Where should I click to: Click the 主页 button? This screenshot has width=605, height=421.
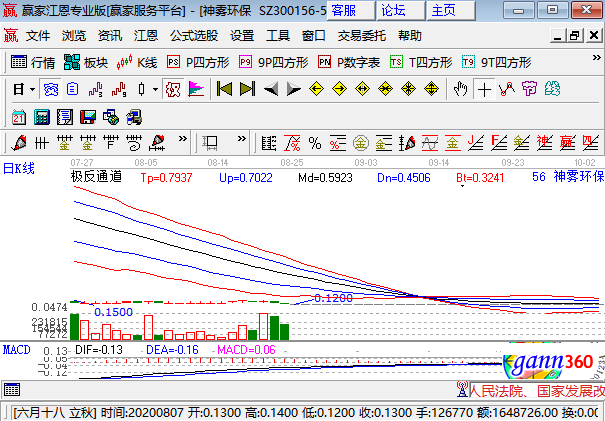(x=451, y=10)
